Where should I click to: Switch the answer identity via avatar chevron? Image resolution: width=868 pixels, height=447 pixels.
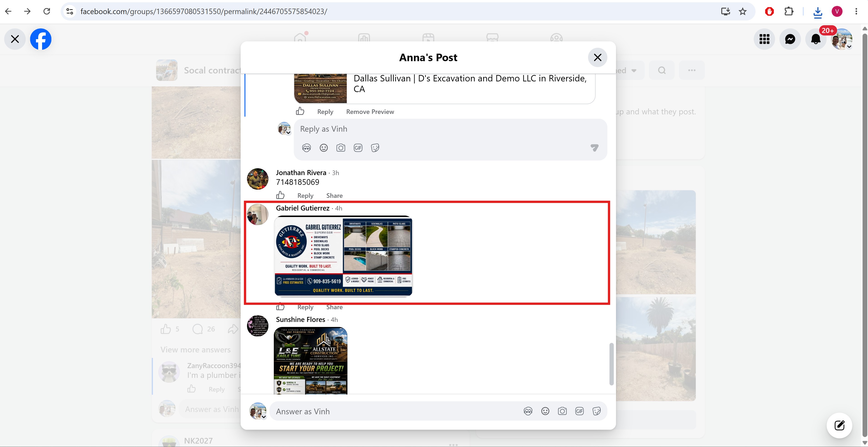tap(264, 417)
